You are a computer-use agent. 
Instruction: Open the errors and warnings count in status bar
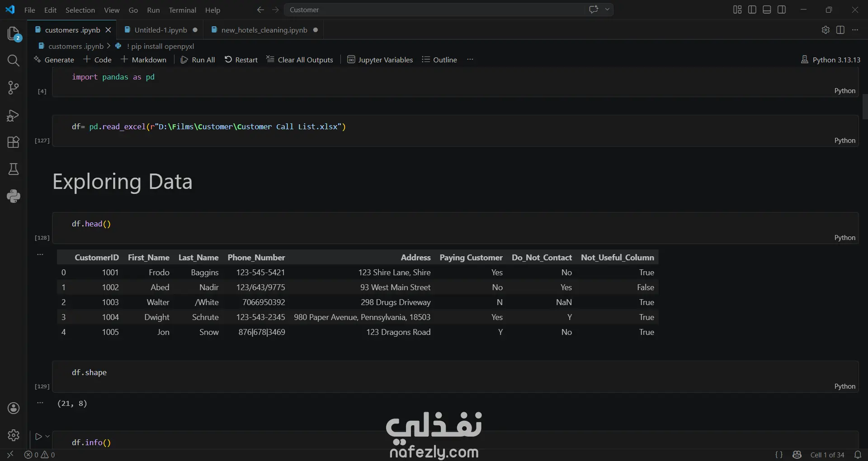[x=40, y=455]
